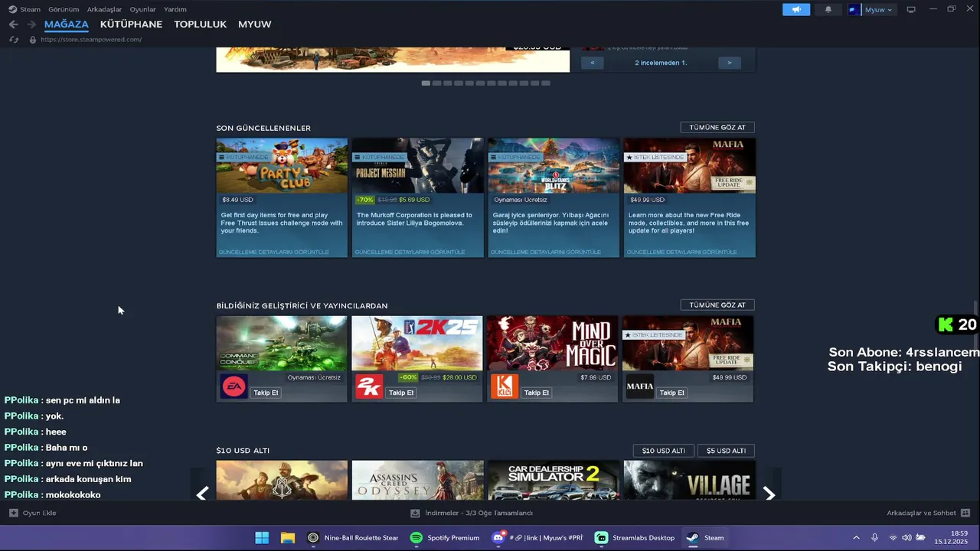This screenshot has width=980, height=551.
Task: Open File Explorer from the taskbar
Action: click(x=288, y=537)
